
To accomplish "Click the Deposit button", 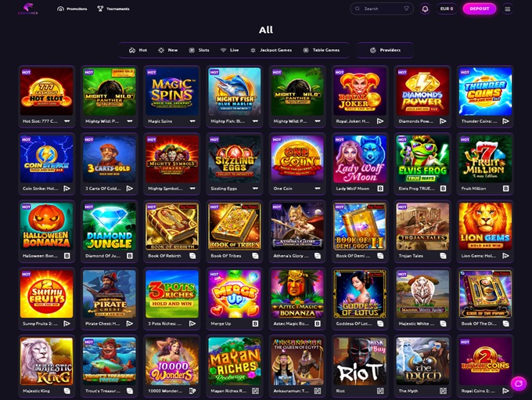I will click(x=479, y=9).
